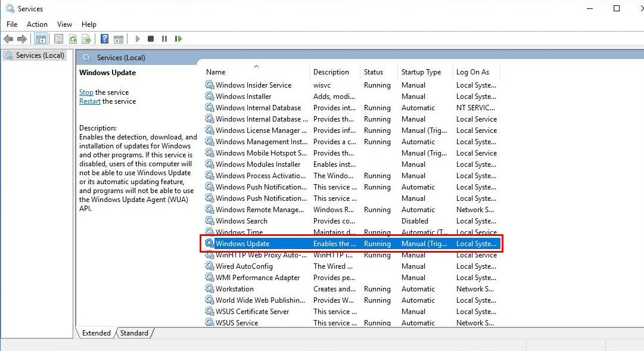
Task: Click the Pause Service icon
Action: pyautogui.click(x=164, y=39)
